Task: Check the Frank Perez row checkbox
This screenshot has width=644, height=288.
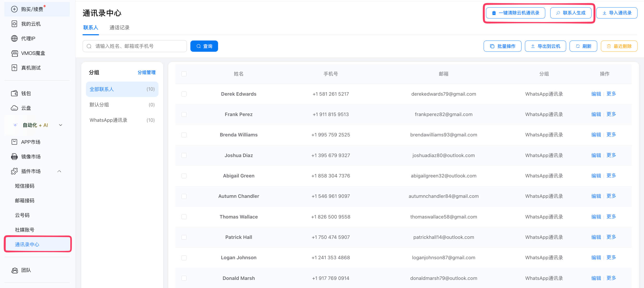Action: 184,114
